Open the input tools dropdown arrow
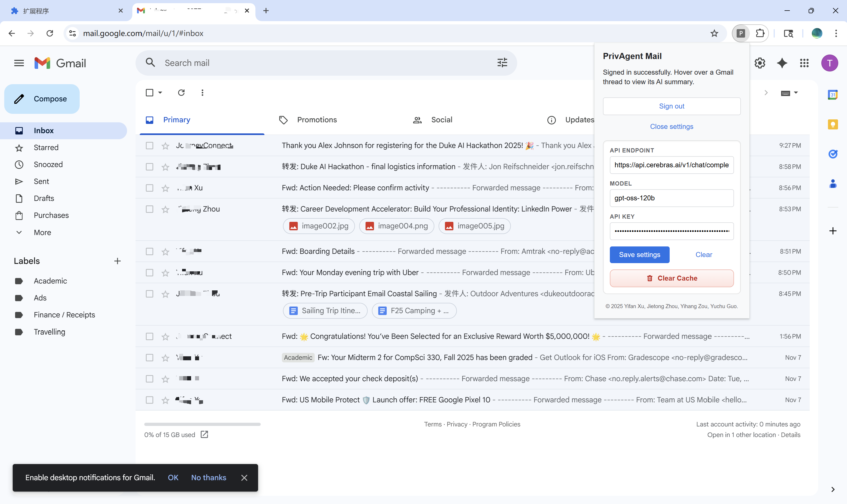The width and height of the screenshot is (847, 504). point(796,93)
